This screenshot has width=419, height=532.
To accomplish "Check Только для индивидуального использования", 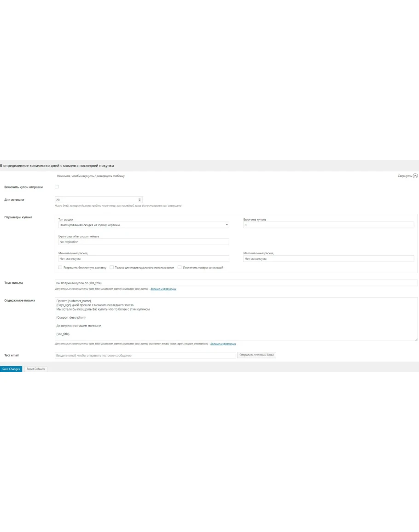I will 111,267.
